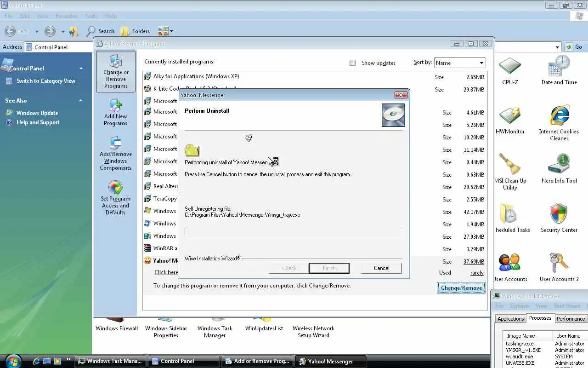Click the Go button
This screenshot has height=368, width=588.
pos(575,47)
